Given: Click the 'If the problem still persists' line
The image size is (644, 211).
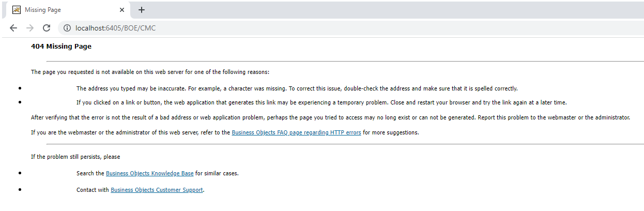Looking at the screenshot, I should click(x=75, y=157).
